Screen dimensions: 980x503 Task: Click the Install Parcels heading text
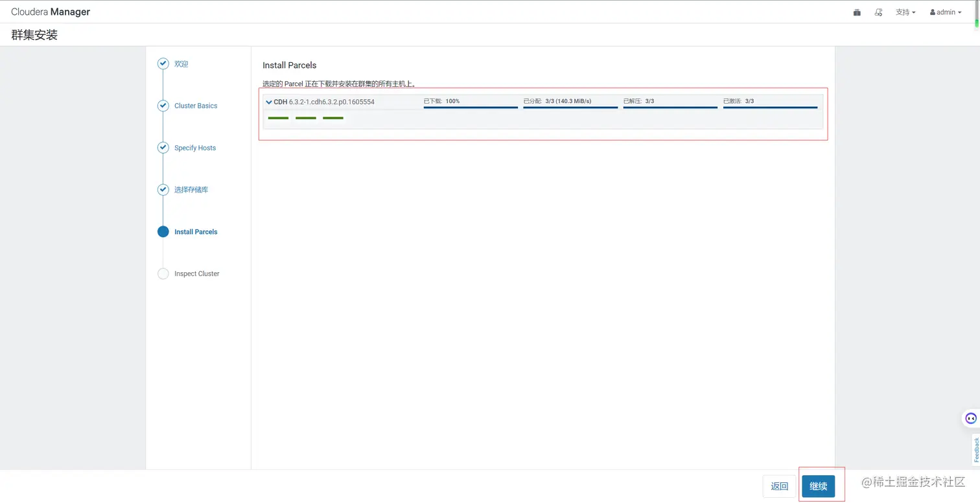tap(289, 65)
